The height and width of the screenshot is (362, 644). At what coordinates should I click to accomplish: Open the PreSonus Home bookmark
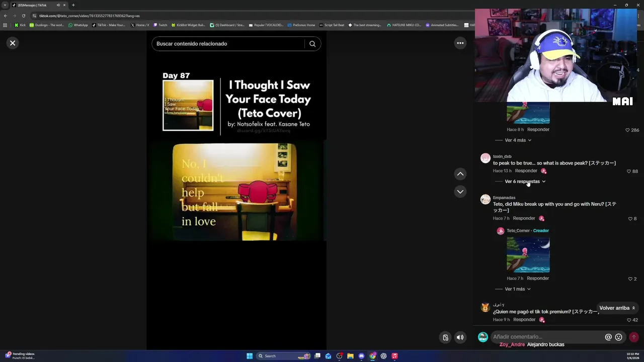point(301,25)
